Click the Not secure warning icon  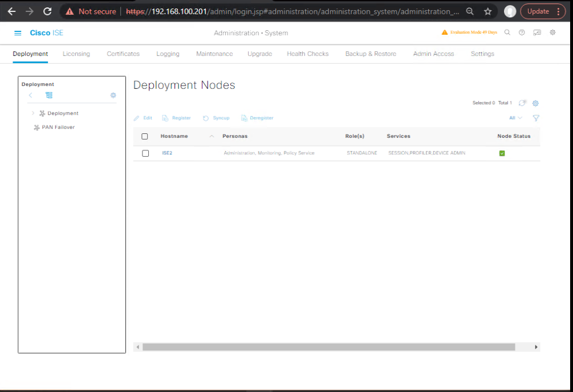(x=70, y=12)
